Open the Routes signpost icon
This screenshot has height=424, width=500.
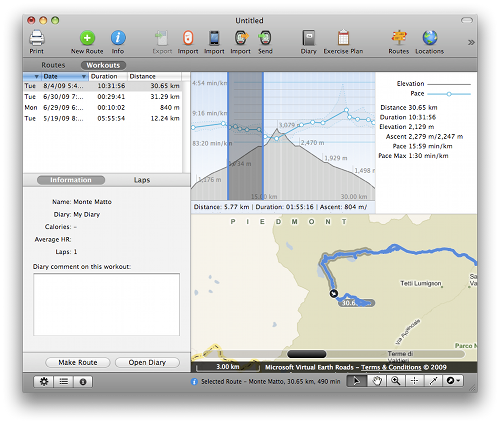[x=399, y=38]
